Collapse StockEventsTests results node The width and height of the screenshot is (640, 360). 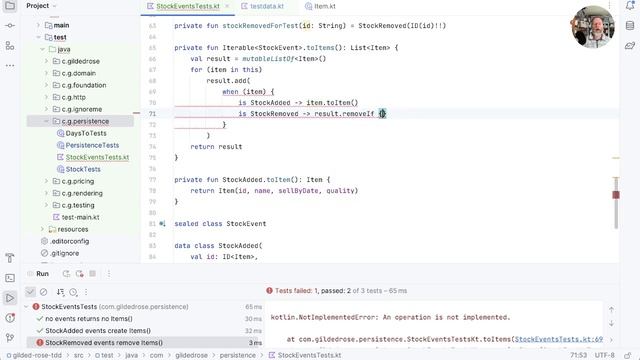(27, 307)
